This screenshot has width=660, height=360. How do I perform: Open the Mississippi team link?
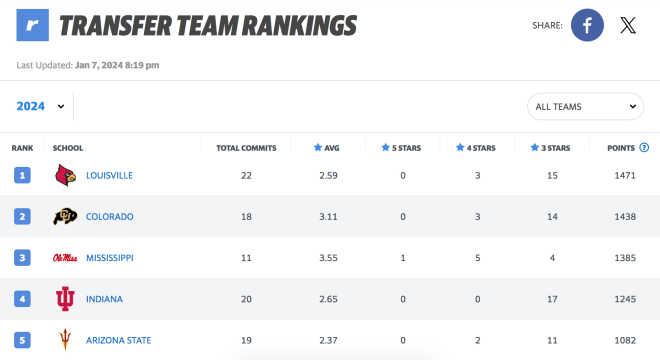point(110,258)
